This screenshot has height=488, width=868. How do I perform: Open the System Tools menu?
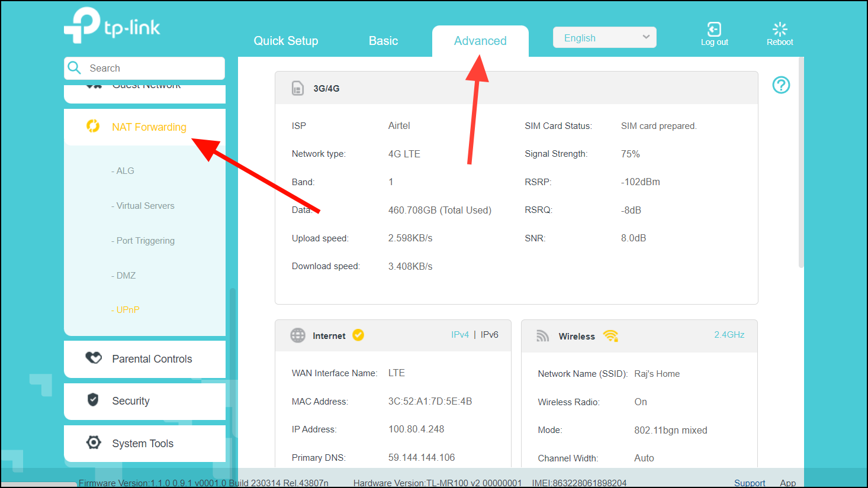click(144, 444)
